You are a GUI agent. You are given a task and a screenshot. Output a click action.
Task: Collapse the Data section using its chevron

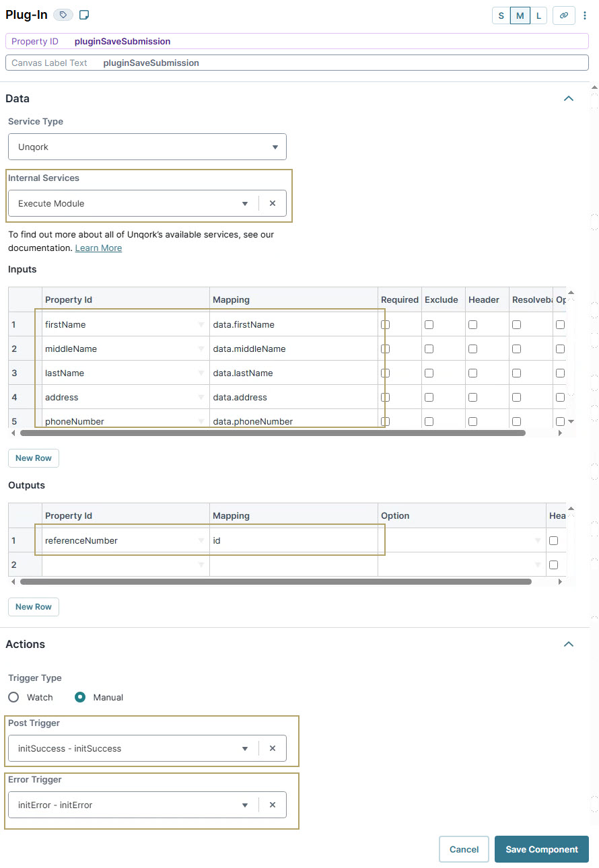569,98
